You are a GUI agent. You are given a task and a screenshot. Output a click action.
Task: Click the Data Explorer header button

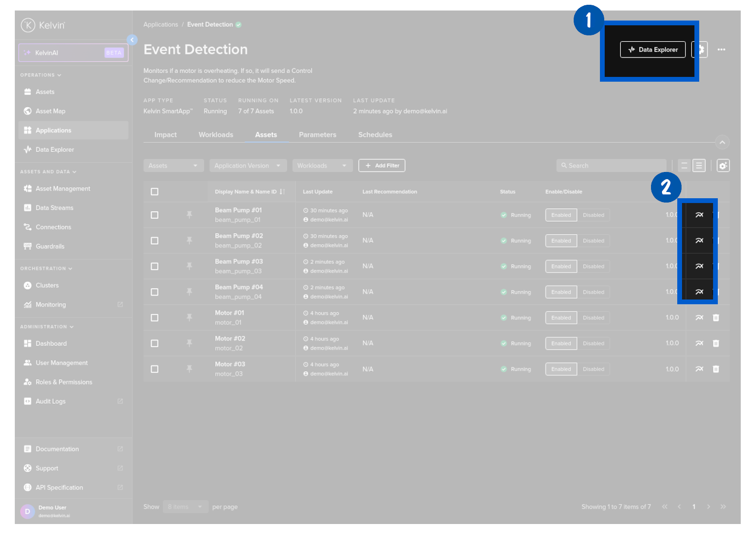652,50
